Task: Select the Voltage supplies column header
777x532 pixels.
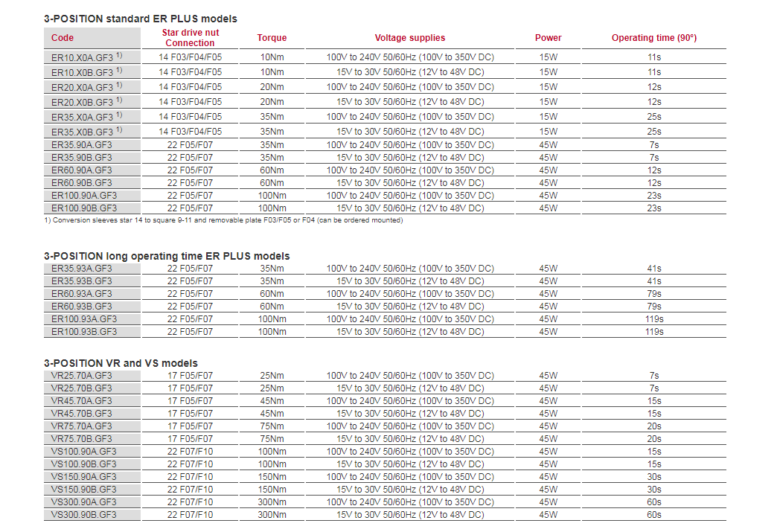Action: coord(409,38)
